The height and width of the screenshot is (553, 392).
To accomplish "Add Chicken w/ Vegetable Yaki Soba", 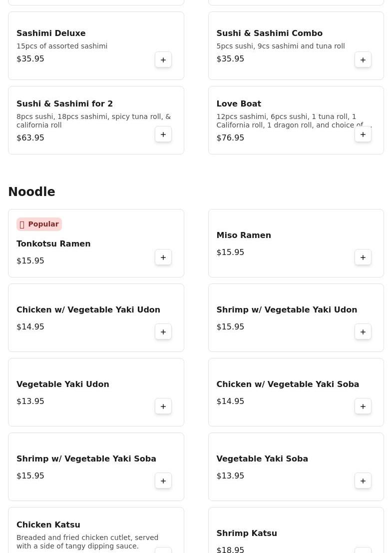I will (363, 406).
